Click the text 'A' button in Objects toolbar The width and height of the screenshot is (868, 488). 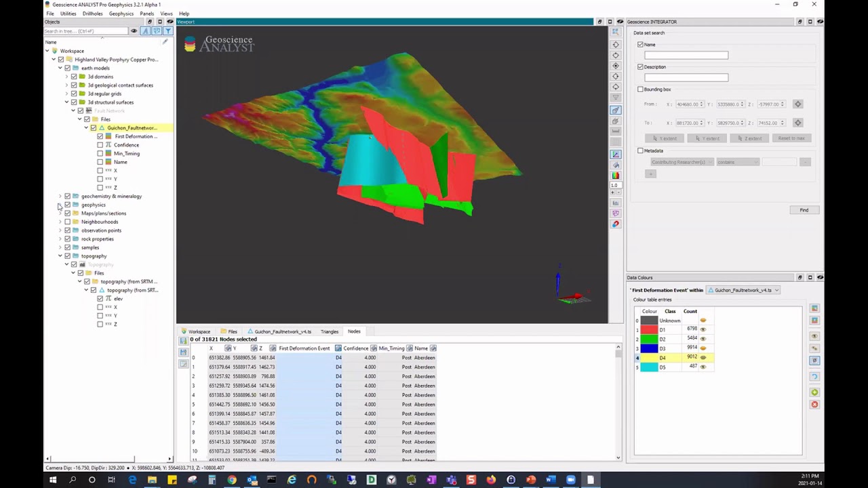(x=146, y=31)
